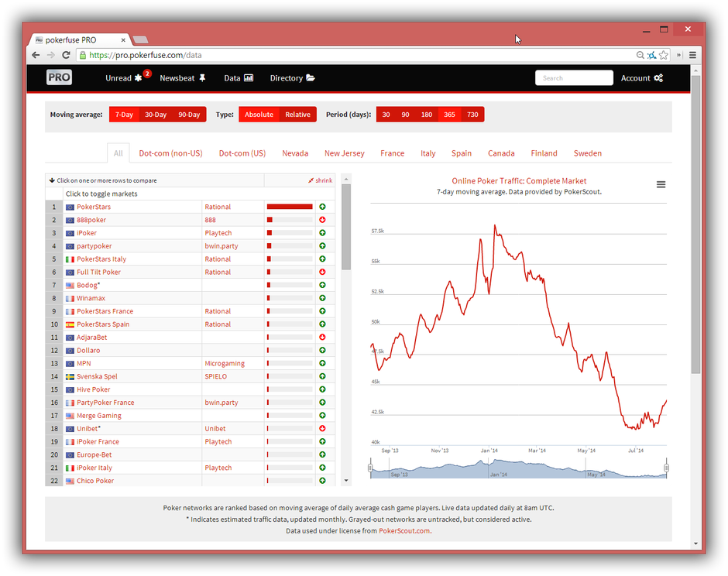
Task: Click the red trend arrow on the AdjaraBet row
Action: pos(322,338)
